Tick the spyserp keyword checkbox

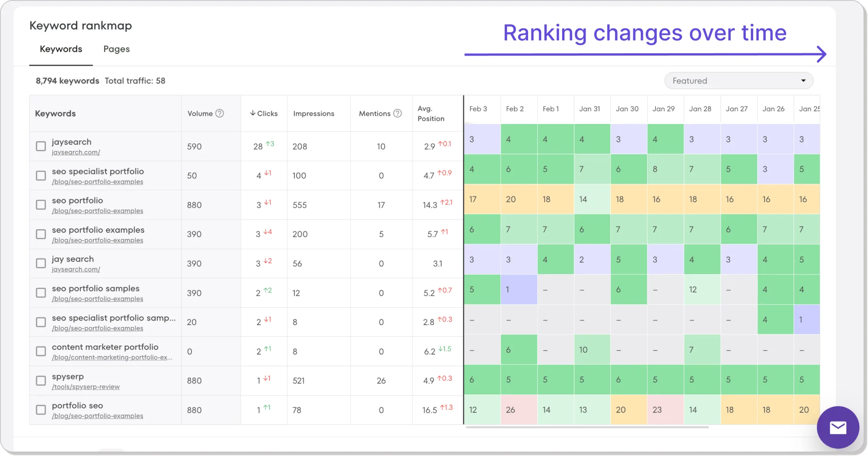click(x=40, y=381)
